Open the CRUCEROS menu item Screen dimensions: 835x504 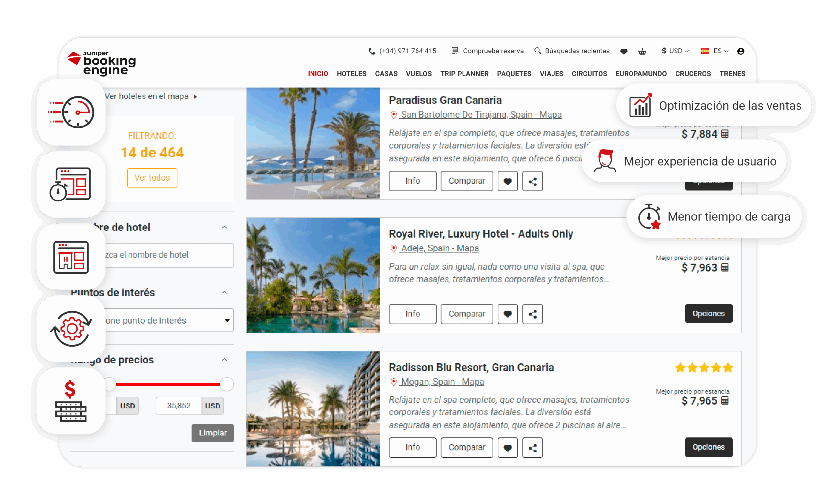coord(693,74)
